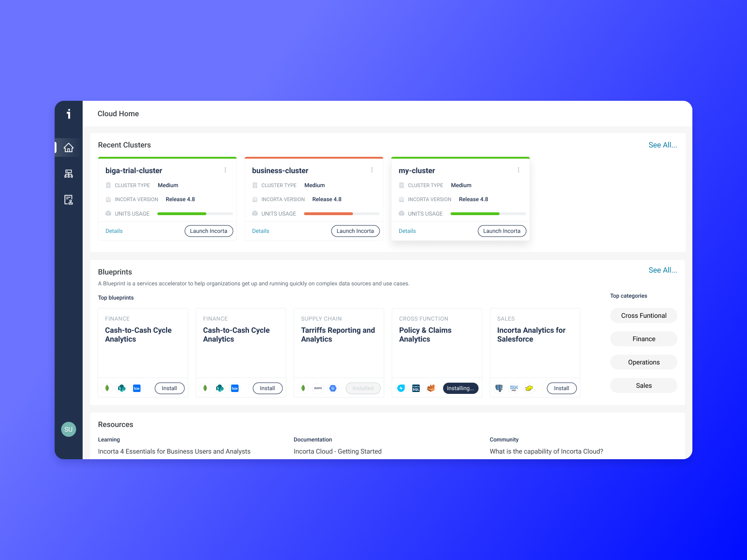Toggle the Cross Funtional category filter
The height and width of the screenshot is (560, 747).
[x=643, y=315]
